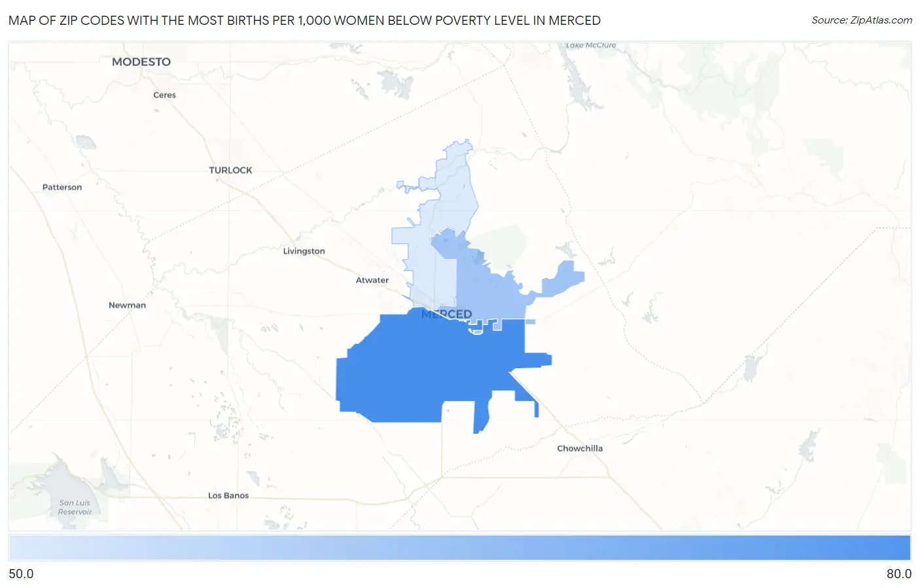Click the Newman city label
This screenshot has width=920, height=588.
pyautogui.click(x=127, y=305)
